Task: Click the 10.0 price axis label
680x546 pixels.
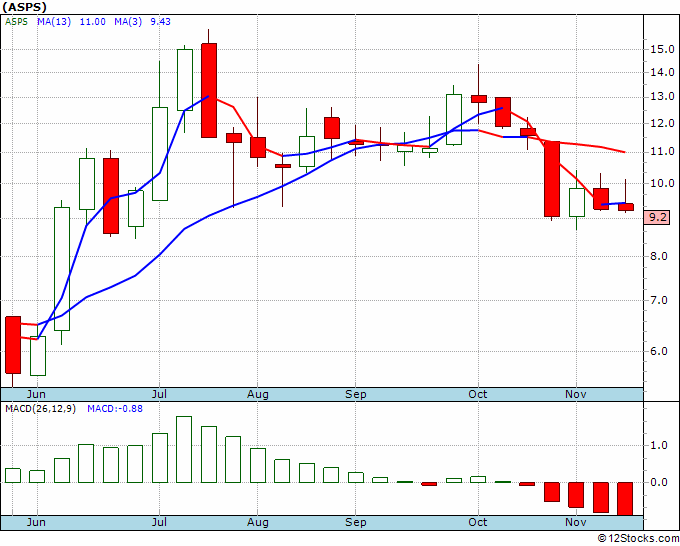Action: pos(662,183)
